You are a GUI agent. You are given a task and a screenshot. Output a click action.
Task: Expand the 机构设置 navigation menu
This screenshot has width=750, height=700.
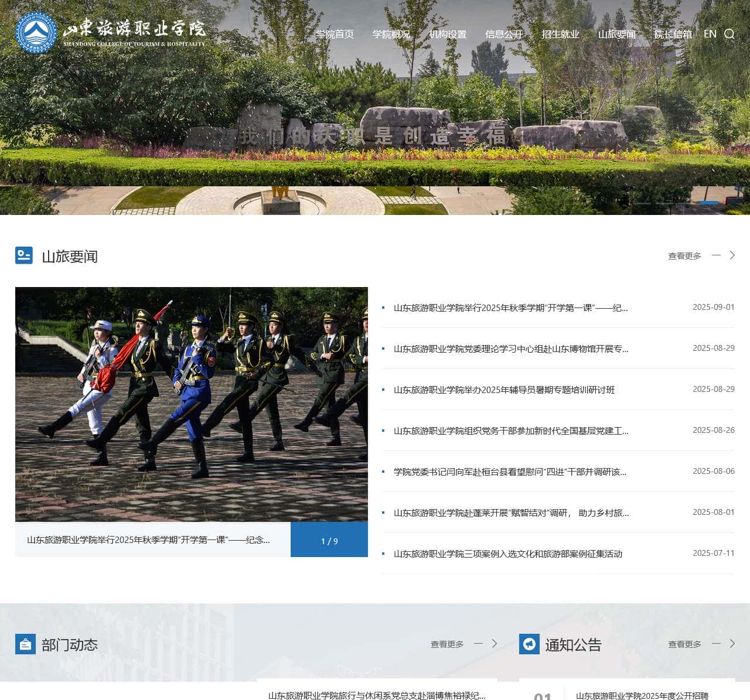pos(448,35)
